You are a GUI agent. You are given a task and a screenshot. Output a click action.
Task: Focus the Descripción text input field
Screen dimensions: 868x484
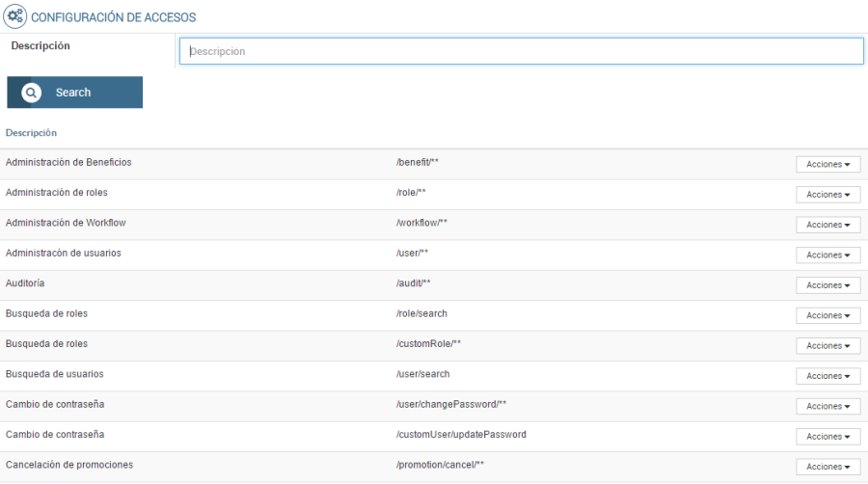click(x=521, y=51)
